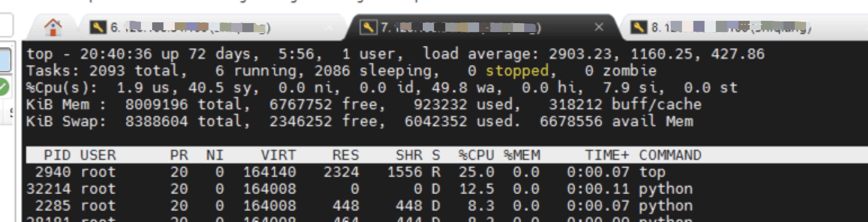Click the PID column header

click(x=57, y=155)
